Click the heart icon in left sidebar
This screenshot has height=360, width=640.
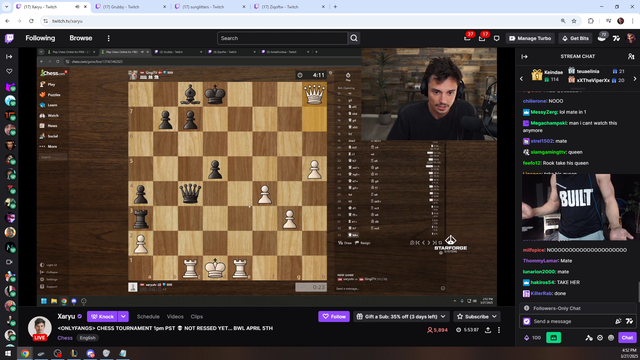pos(9,71)
